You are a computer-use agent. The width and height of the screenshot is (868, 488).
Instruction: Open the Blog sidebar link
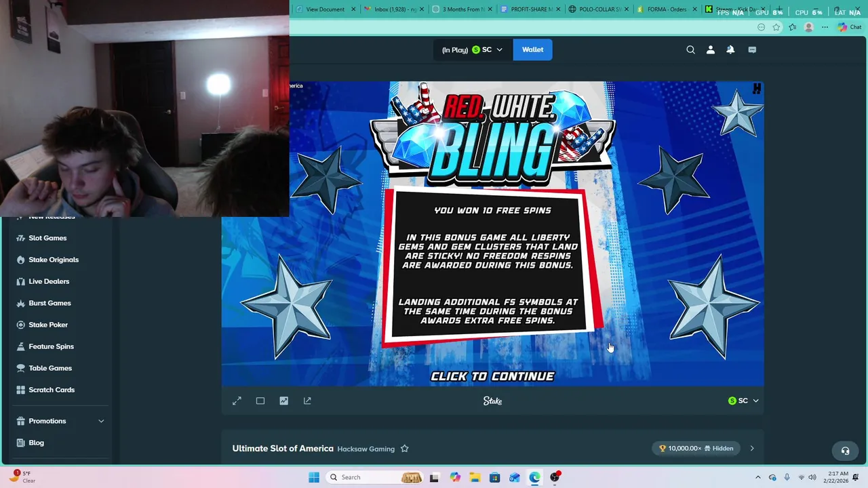pyautogui.click(x=36, y=443)
